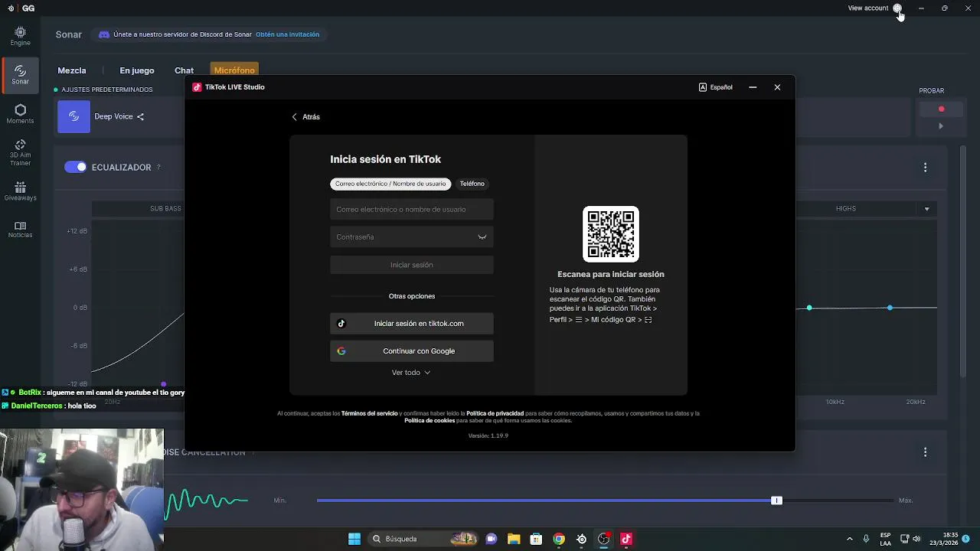Click the SUB BASS band label
The height and width of the screenshot is (551, 980).
165,209
